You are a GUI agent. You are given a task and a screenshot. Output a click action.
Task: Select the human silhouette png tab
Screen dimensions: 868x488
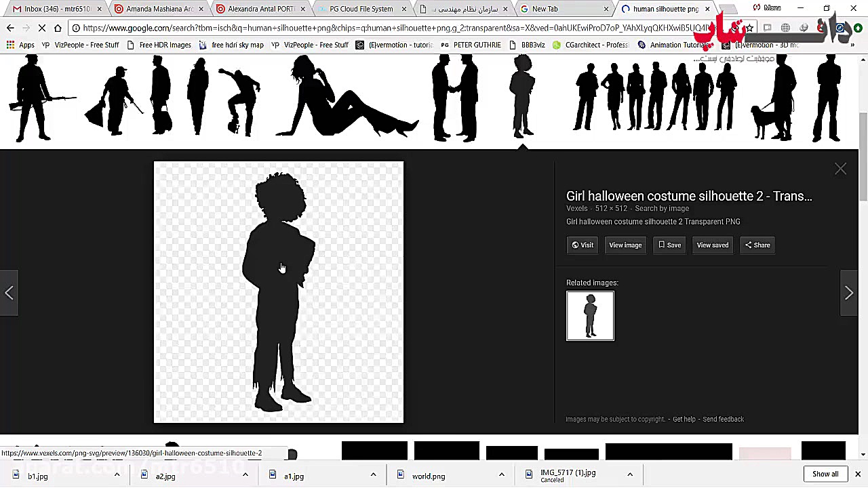tap(665, 9)
